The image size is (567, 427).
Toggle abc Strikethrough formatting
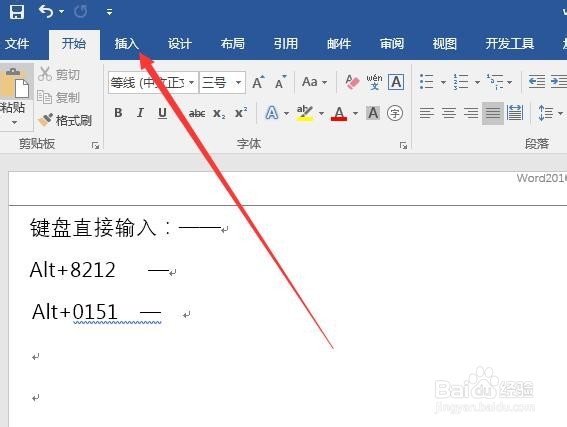click(x=197, y=114)
